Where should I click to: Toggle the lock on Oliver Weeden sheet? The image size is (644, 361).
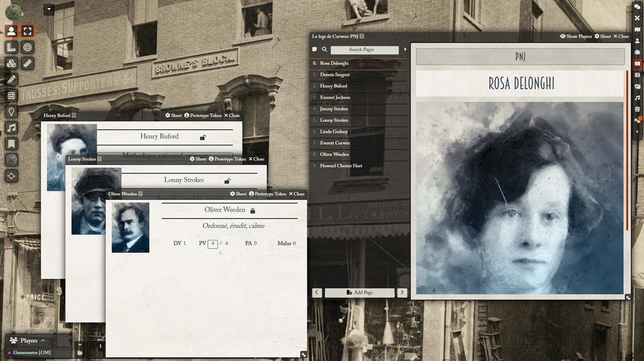coord(253,210)
